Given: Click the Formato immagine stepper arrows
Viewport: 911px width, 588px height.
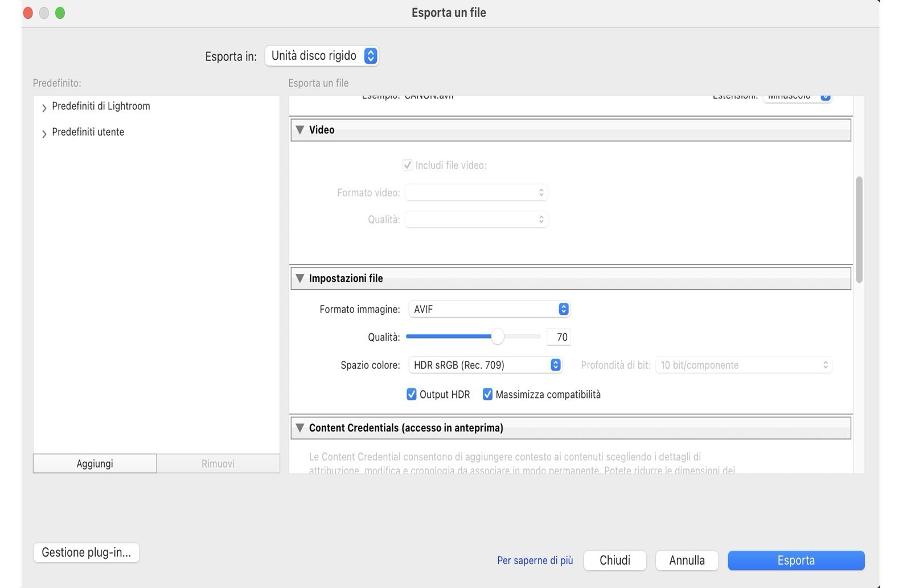Looking at the screenshot, I should (563, 309).
